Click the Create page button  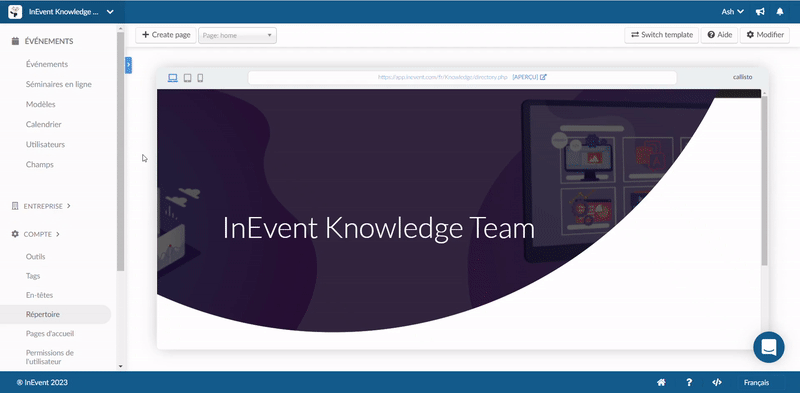166,35
